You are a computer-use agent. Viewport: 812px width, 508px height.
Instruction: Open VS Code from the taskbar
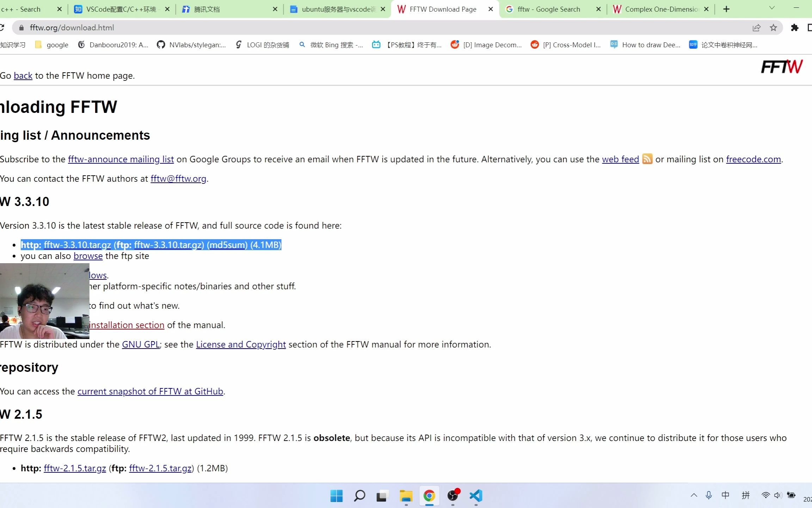476,496
